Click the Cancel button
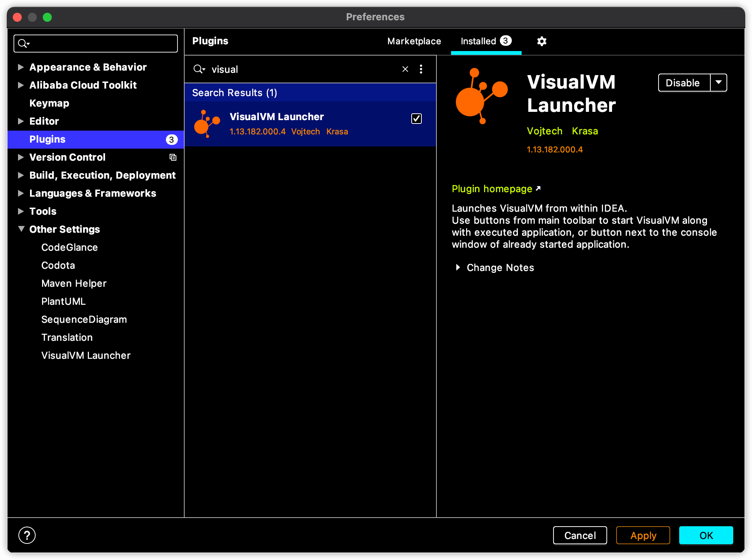The image size is (752, 560). (x=580, y=535)
